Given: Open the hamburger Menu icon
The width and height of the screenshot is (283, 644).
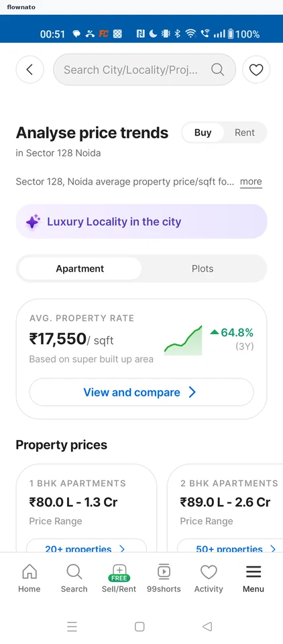Looking at the screenshot, I should [x=253, y=578].
